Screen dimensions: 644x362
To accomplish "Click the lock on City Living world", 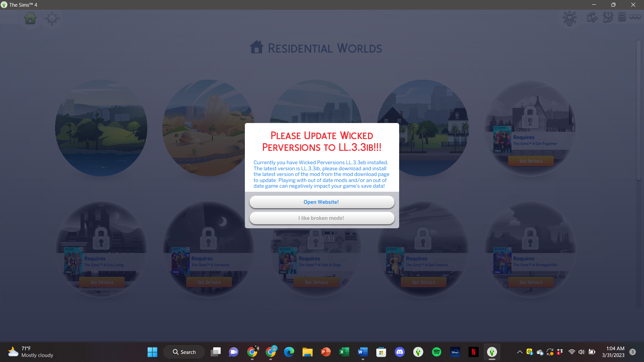I will pyautogui.click(x=101, y=238).
